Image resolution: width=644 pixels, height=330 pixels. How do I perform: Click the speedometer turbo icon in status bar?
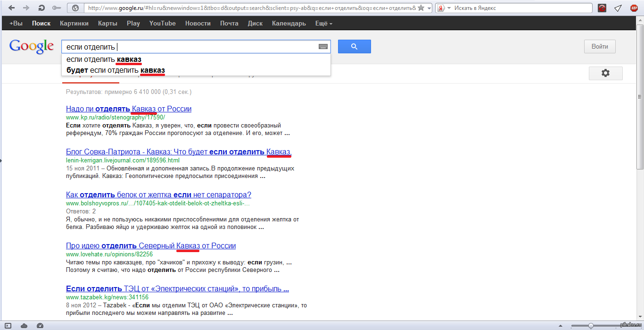40,326
